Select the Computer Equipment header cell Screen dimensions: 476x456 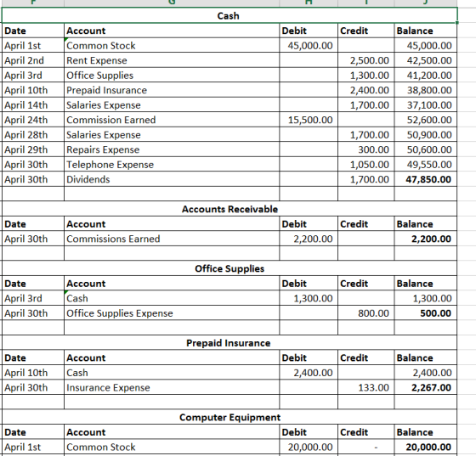pos(229,417)
